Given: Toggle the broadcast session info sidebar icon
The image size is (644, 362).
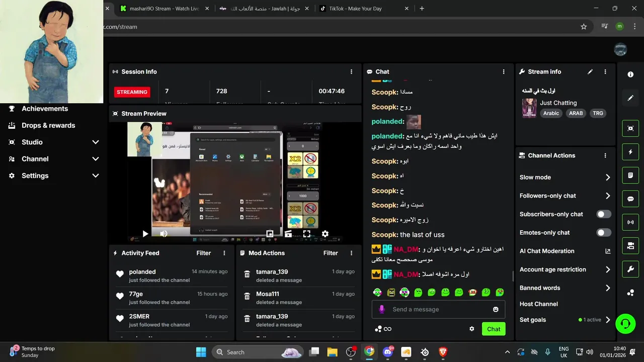Looking at the screenshot, I should (630, 222).
